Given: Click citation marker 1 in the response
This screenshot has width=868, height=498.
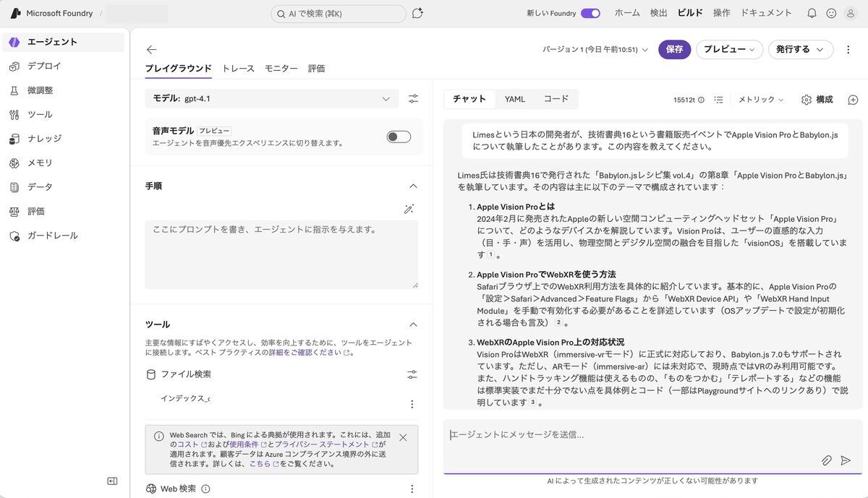Looking at the screenshot, I should pyautogui.click(x=490, y=254).
